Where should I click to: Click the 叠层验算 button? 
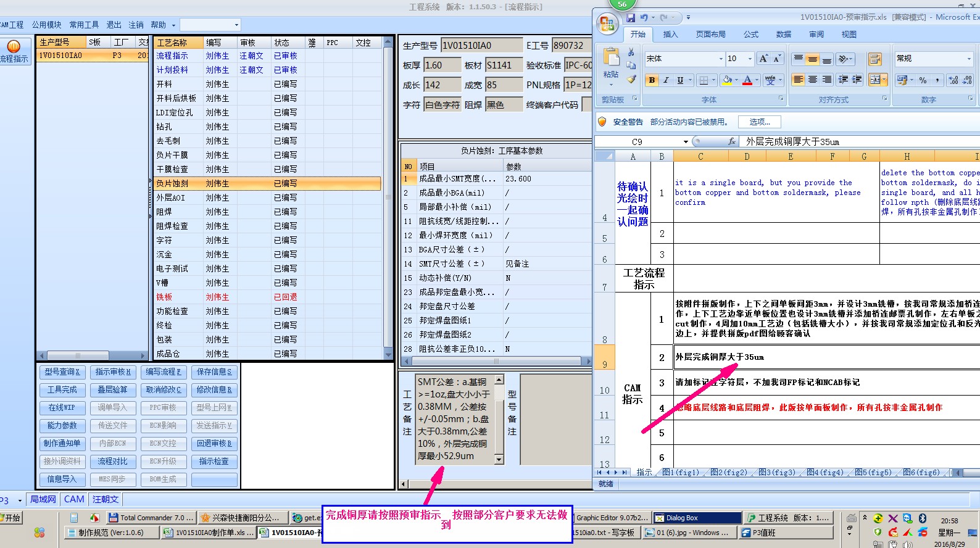pyautogui.click(x=113, y=390)
